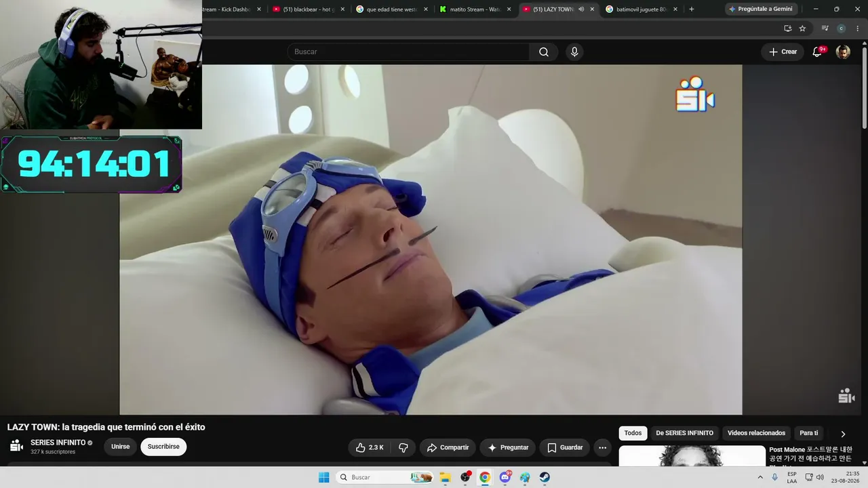Switch to the Kick Dashboard tab
Screen dimensions: 868x488
(x=229, y=9)
